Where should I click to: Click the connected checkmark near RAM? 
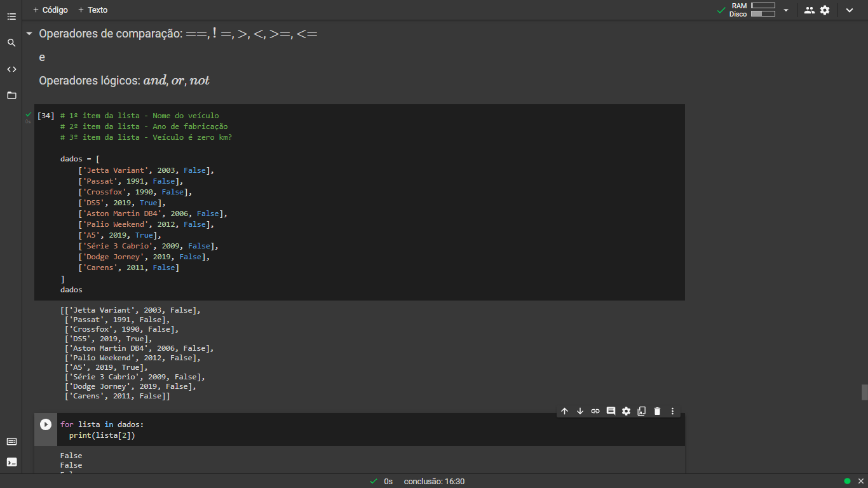(x=721, y=10)
